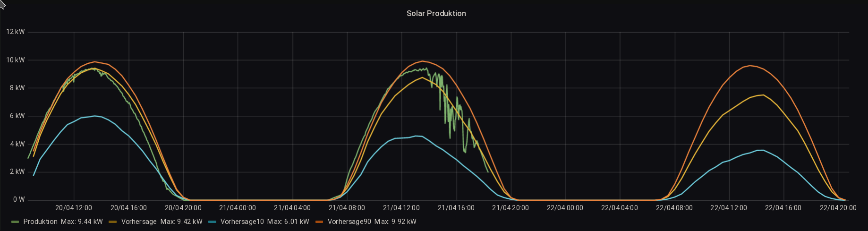Toggle the Vorhersage90 series in legend
868x231 pixels.
(x=349, y=222)
